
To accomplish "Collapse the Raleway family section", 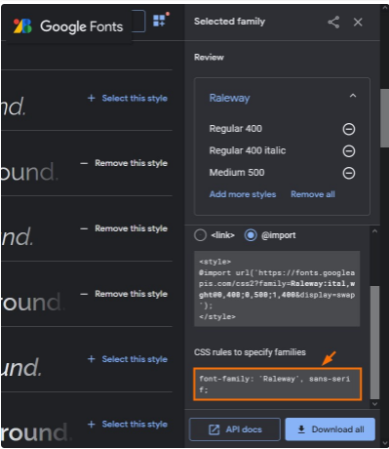I will pyautogui.click(x=353, y=96).
